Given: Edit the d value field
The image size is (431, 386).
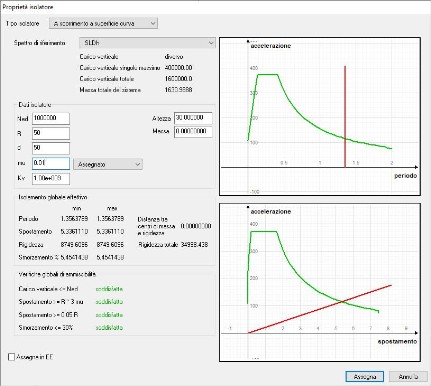Looking at the screenshot, I should tap(51, 148).
